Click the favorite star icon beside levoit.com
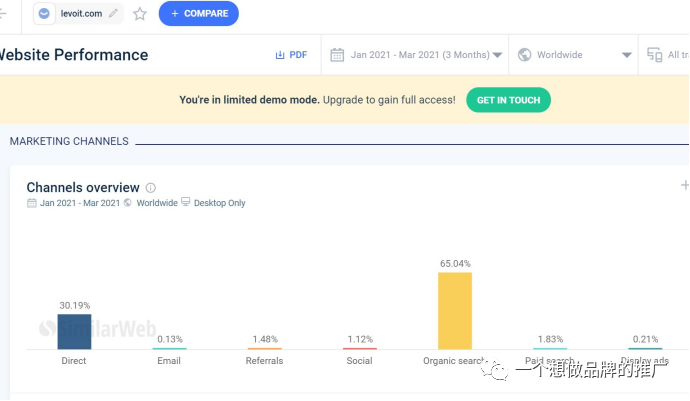The width and height of the screenshot is (690, 401). [140, 14]
